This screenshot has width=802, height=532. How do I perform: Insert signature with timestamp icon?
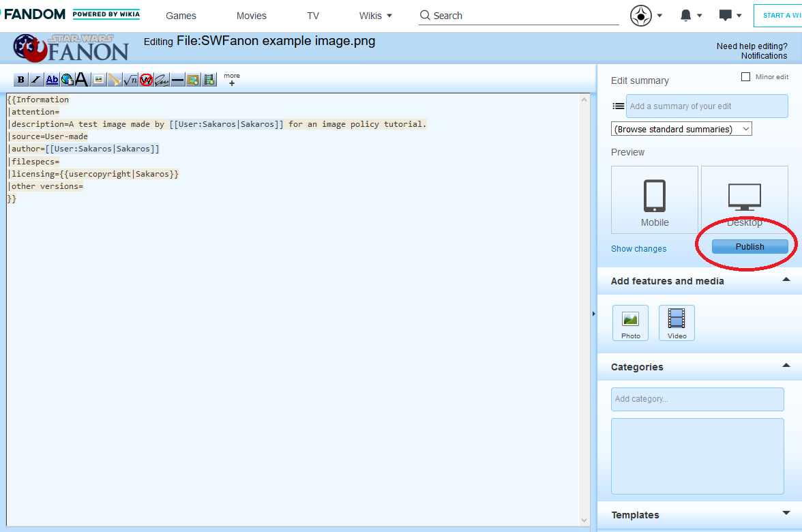coord(162,79)
